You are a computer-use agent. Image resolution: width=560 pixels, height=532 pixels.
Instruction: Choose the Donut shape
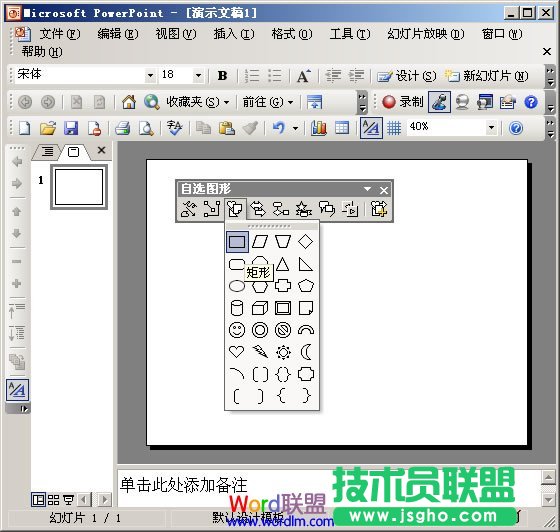260,330
